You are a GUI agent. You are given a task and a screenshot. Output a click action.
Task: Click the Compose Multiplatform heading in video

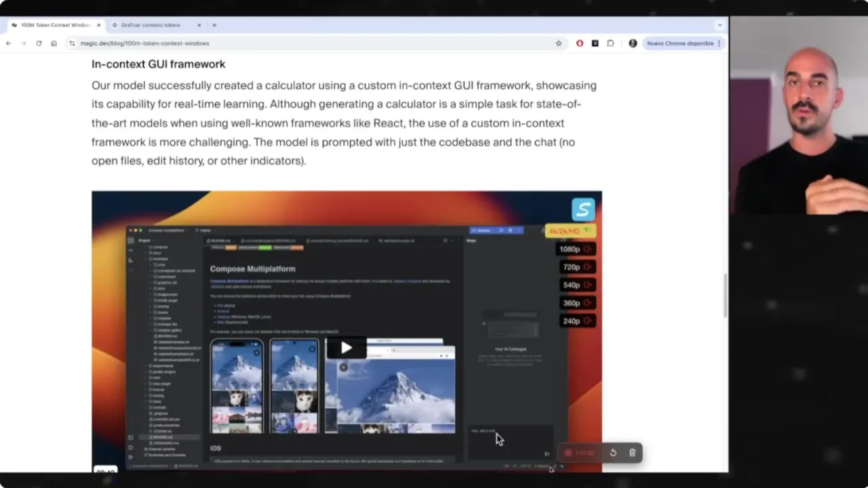coord(252,269)
